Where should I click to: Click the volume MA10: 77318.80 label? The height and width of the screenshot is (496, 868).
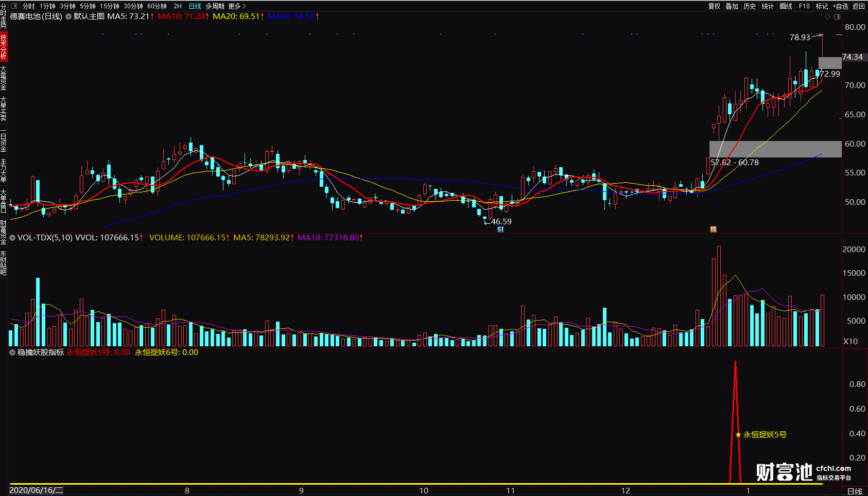pyautogui.click(x=331, y=238)
